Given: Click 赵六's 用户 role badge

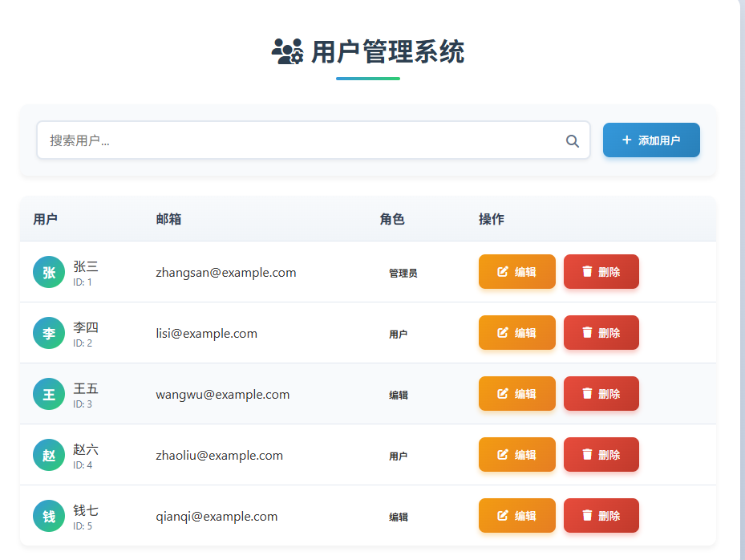Looking at the screenshot, I should tap(398, 456).
